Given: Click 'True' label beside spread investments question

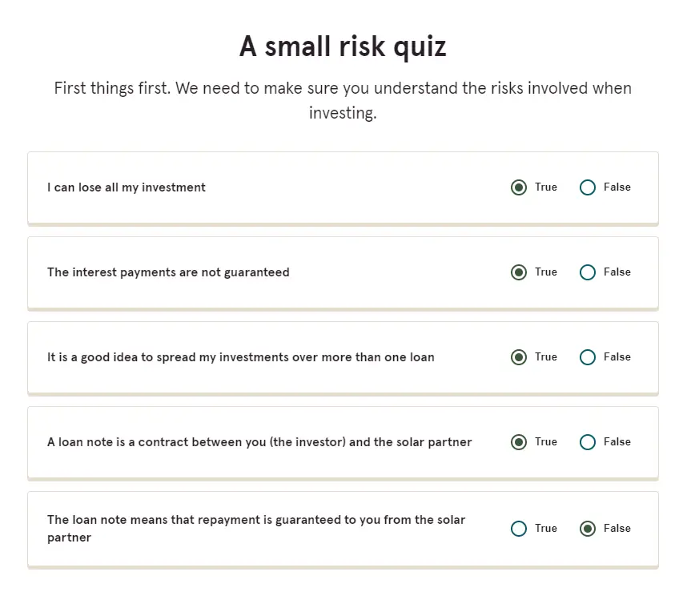Looking at the screenshot, I should [545, 357].
